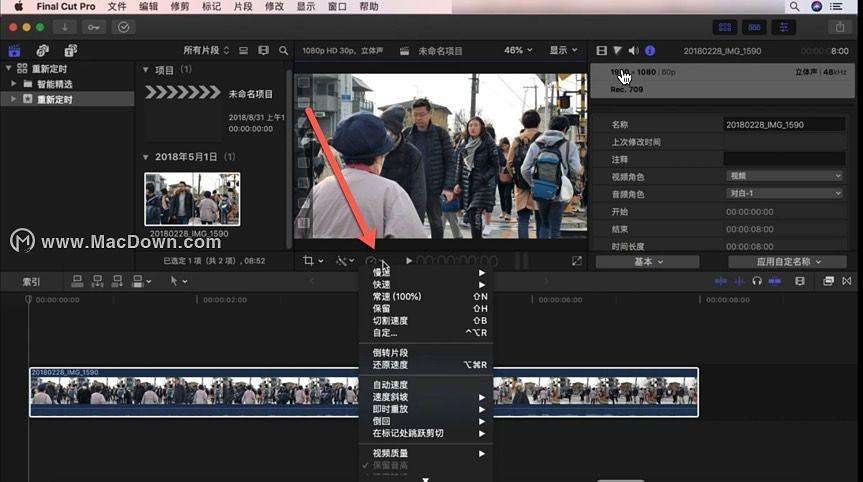Open the keyword editor key icon
The width and height of the screenshot is (863, 482).
click(x=94, y=27)
